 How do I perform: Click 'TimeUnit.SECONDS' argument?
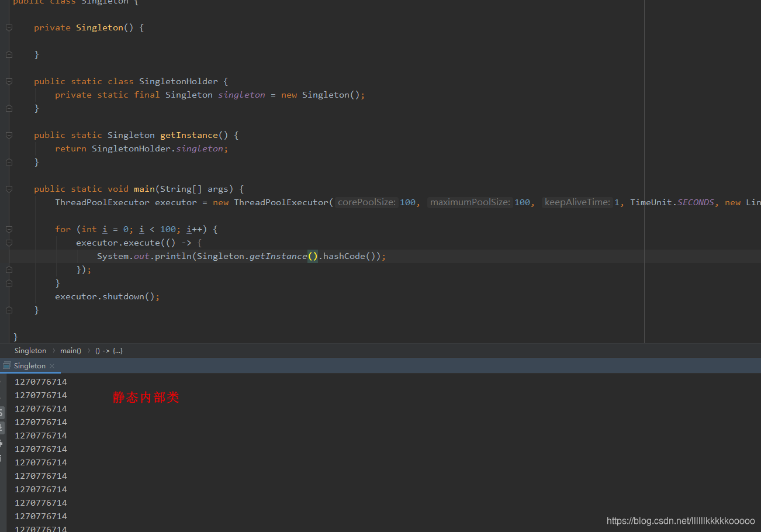pos(672,202)
